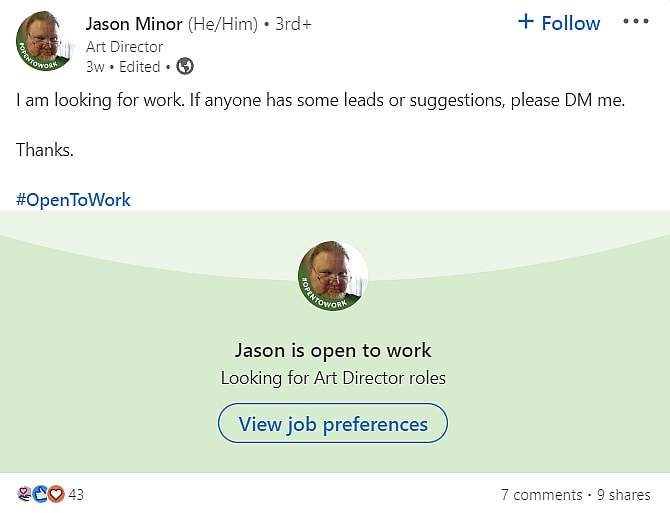The image size is (670, 513).
Task: Open the three-dot post options menu
Action: pos(636,22)
